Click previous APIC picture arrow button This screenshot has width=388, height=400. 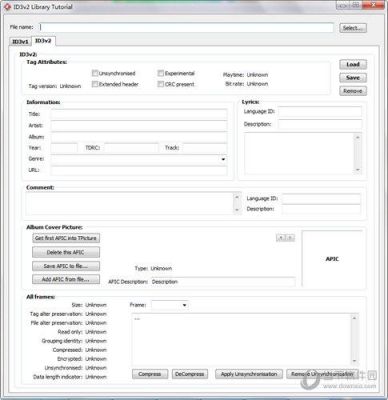click(x=281, y=238)
